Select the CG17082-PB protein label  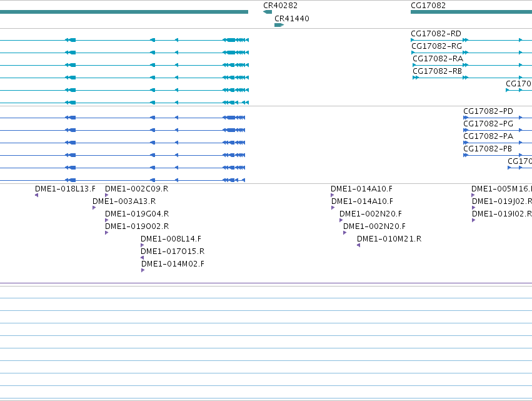click(x=488, y=149)
